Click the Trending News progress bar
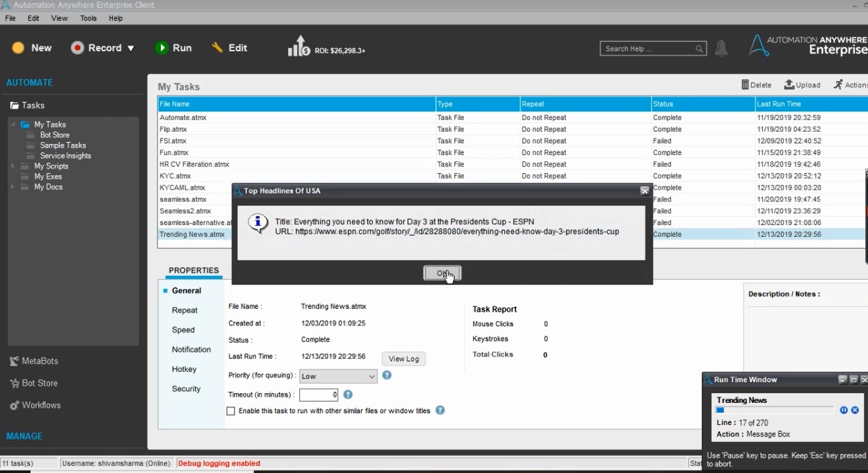868x473 pixels. click(774, 410)
